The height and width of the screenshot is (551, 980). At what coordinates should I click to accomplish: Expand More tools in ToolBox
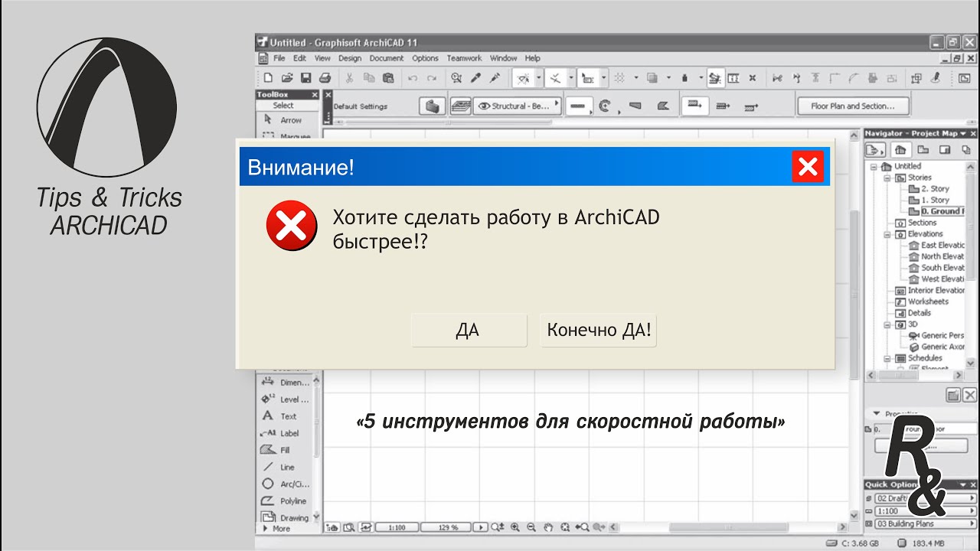(277, 529)
